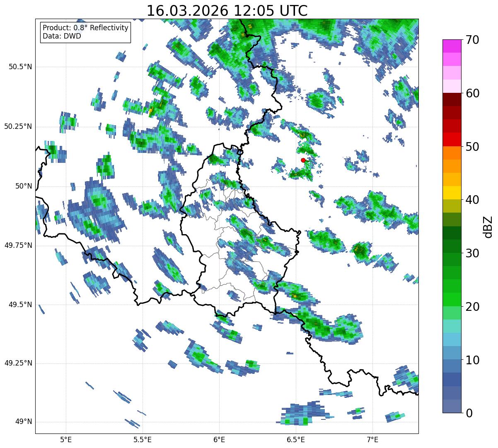Screen dimensions: 498x448
Task: Click 'Product: 0.8° Reflectivity' legend text
Action: pyautogui.click(x=86, y=28)
